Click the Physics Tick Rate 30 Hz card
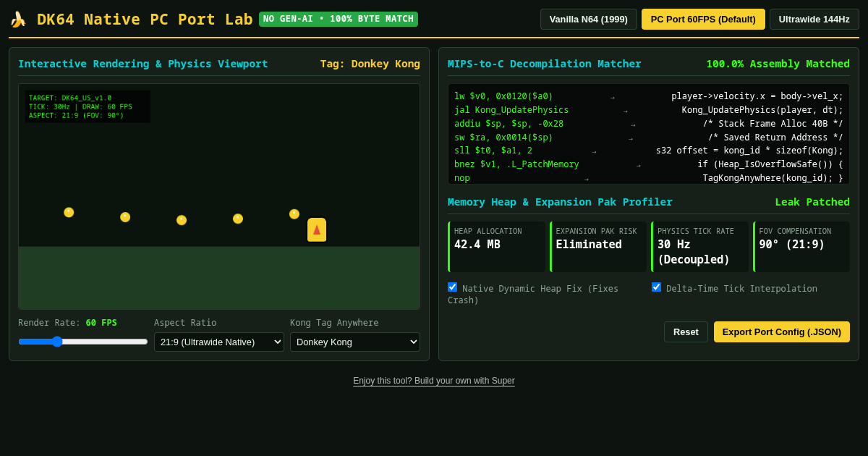The image size is (868, 456). tap(700, 247)
